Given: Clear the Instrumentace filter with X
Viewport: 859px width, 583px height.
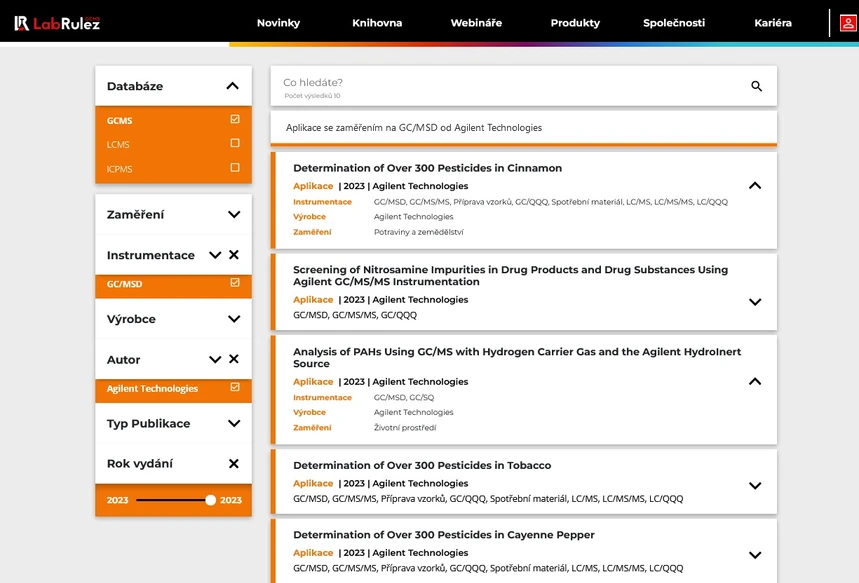Looking at the screenshot, I should pos(234,255).
